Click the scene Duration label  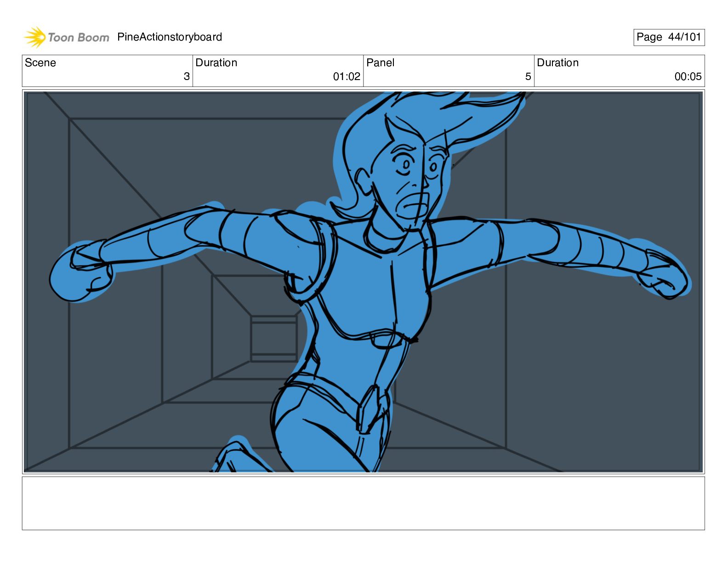tap(216, 63)
